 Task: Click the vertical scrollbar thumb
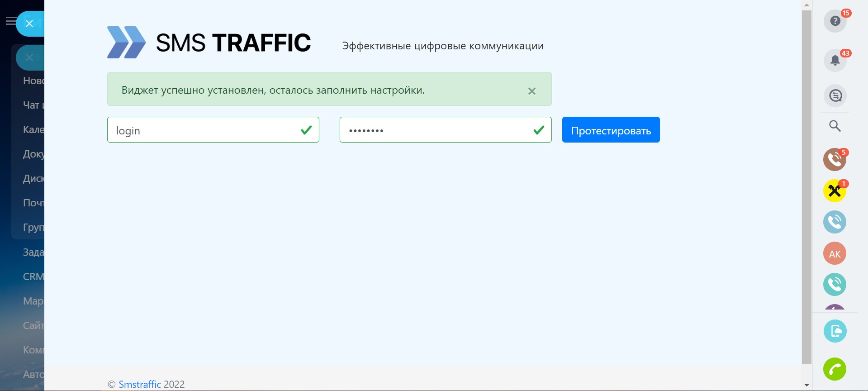coord(806,187)
